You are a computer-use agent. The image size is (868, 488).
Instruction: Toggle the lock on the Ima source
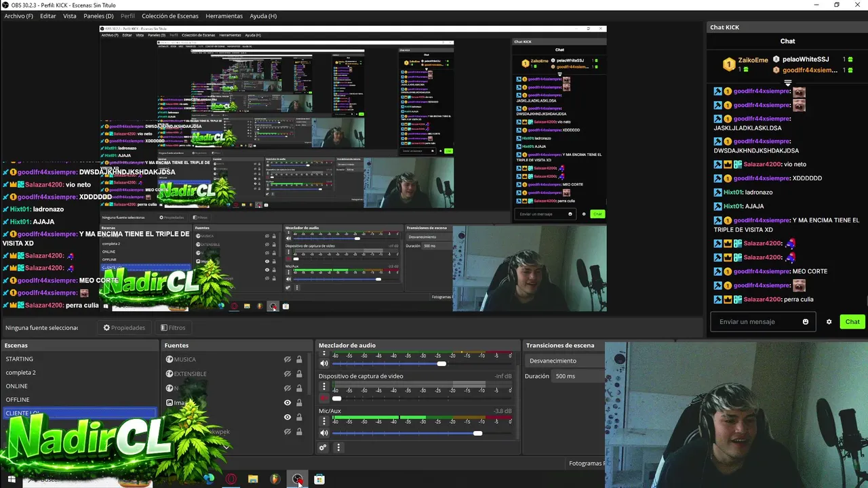[299, 403]
